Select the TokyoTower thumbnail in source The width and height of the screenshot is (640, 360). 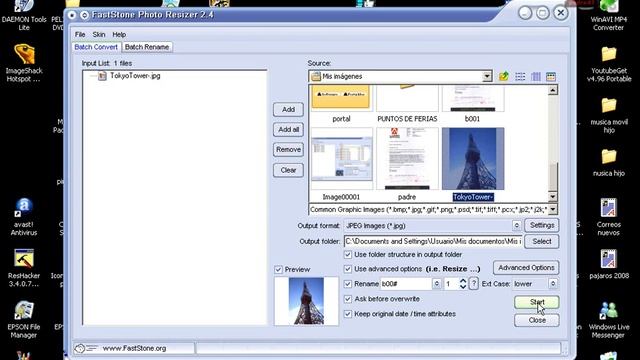[473, 159]
